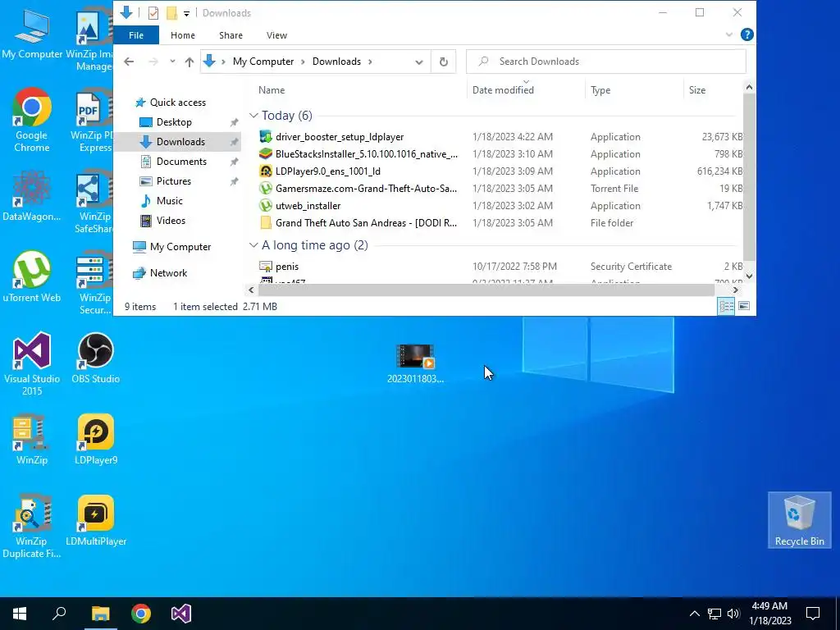840x630 pixels.
Task: Collapse the A long time ago group
Action: coord(254,245)
